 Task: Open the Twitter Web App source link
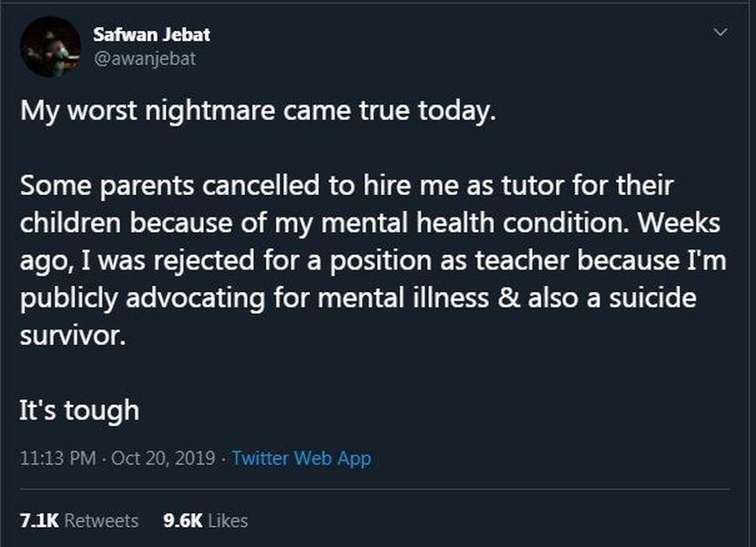(x=301, y=458)
